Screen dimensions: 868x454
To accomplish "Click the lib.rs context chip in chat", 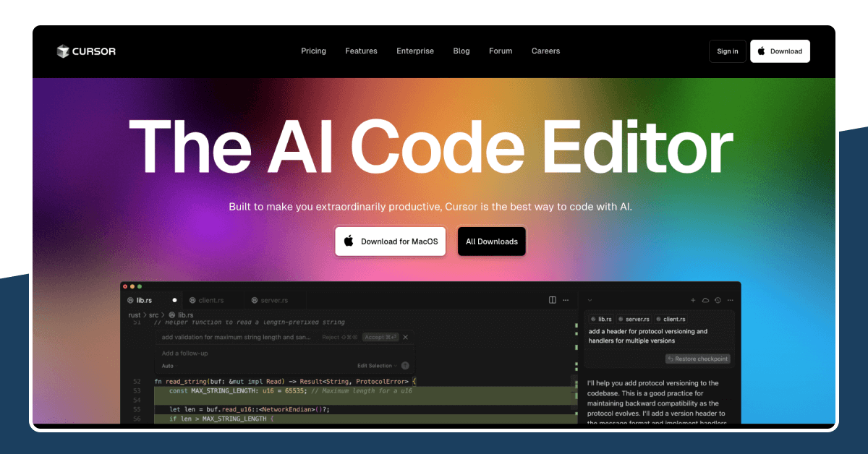I will [x=601, y=319].
